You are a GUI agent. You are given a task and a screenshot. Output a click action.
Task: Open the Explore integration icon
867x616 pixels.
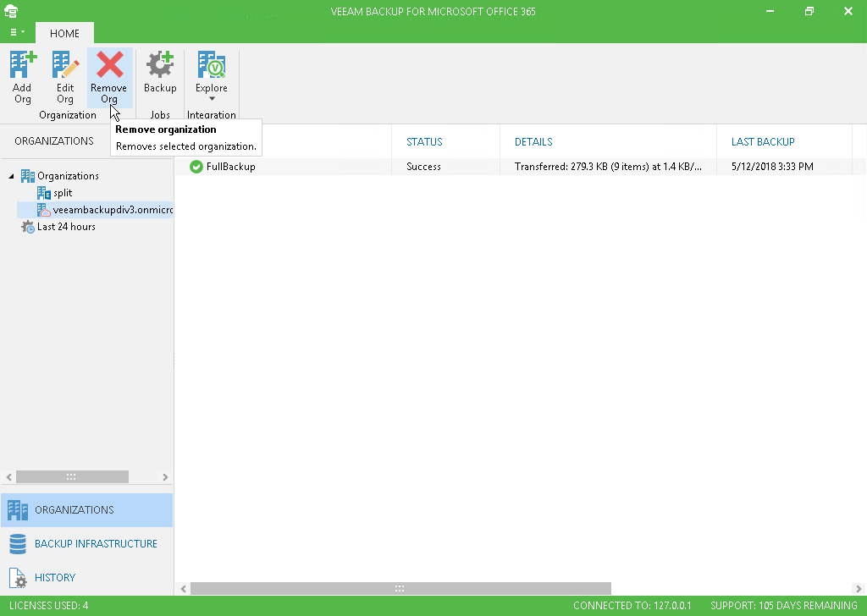point(211,65)
